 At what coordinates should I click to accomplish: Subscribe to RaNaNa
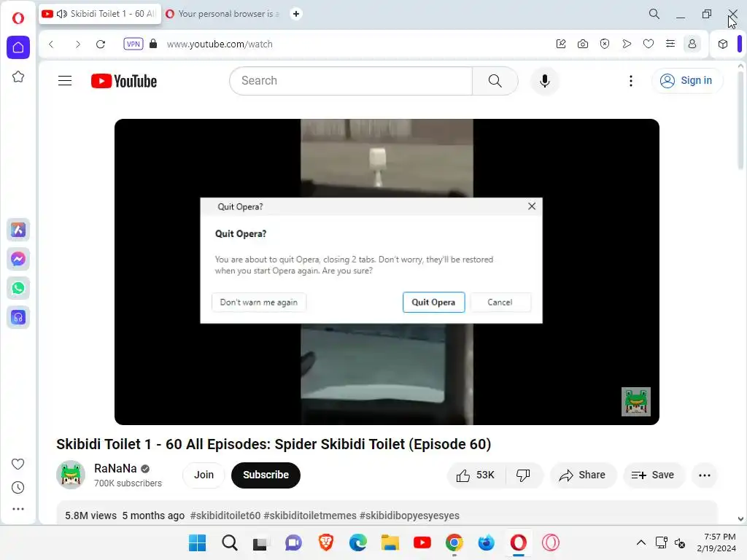(266, 475)
